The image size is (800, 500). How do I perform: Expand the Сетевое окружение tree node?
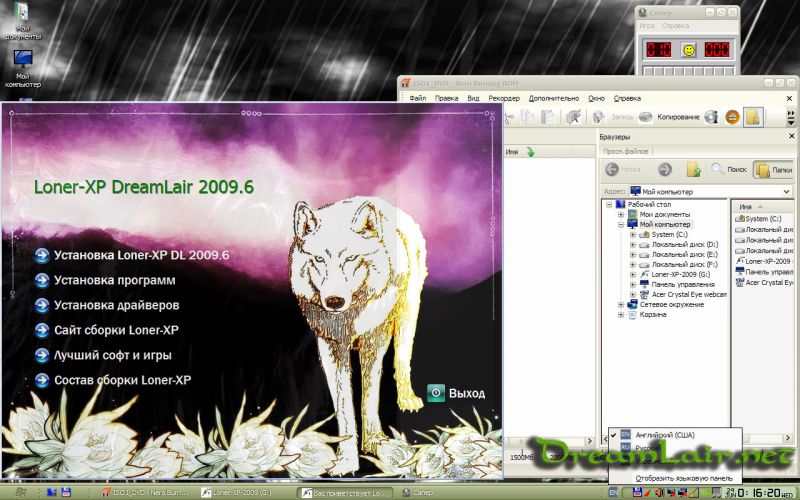620,304
